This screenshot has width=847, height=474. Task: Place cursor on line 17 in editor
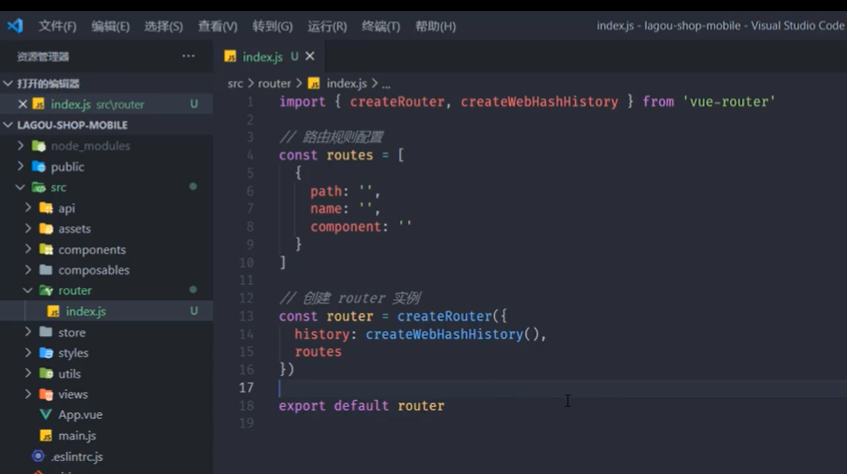(x=529, y=388)
